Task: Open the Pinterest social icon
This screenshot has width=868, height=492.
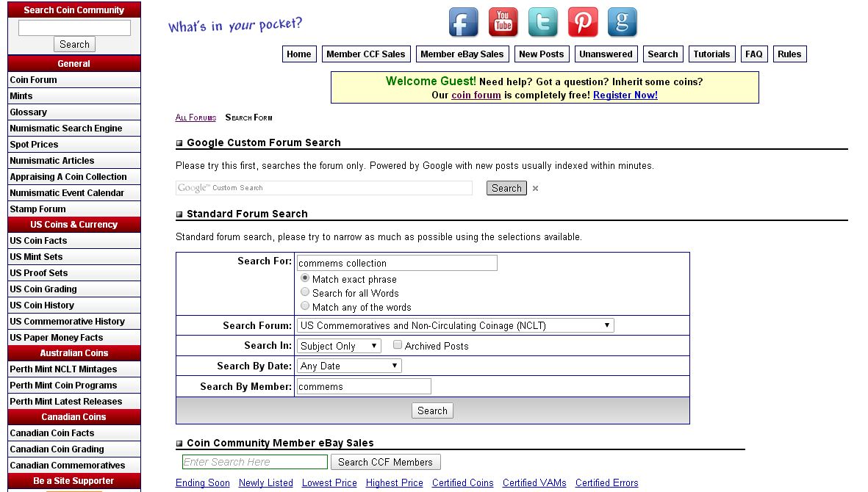Action: point(583,22)
